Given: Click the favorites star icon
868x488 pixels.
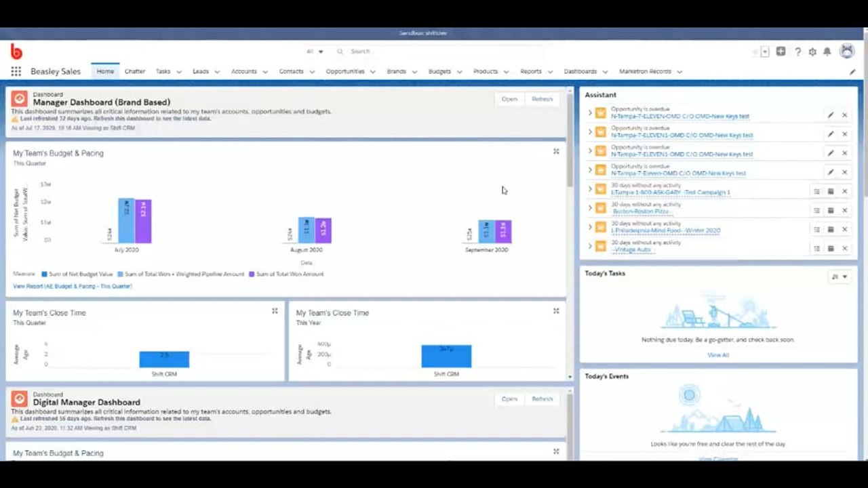Looking at the screenshot, I should click(755, 52).
